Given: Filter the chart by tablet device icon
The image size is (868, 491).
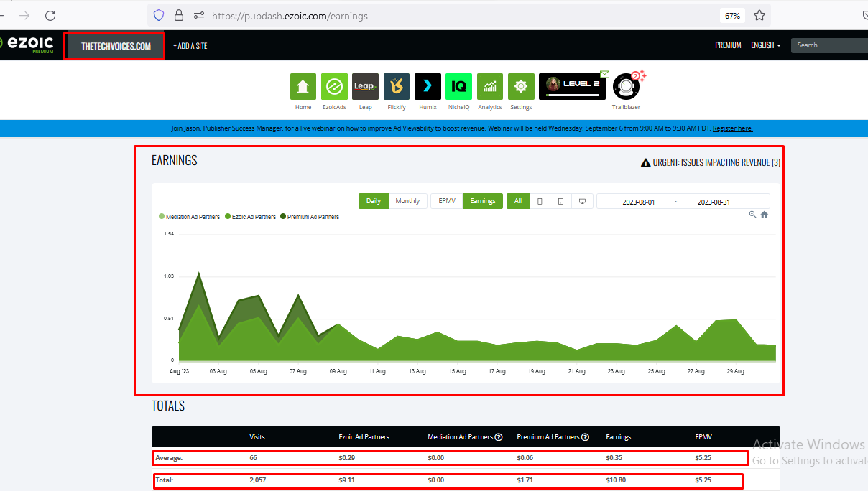Looking at the screenshot, I should tap(560, 201).
